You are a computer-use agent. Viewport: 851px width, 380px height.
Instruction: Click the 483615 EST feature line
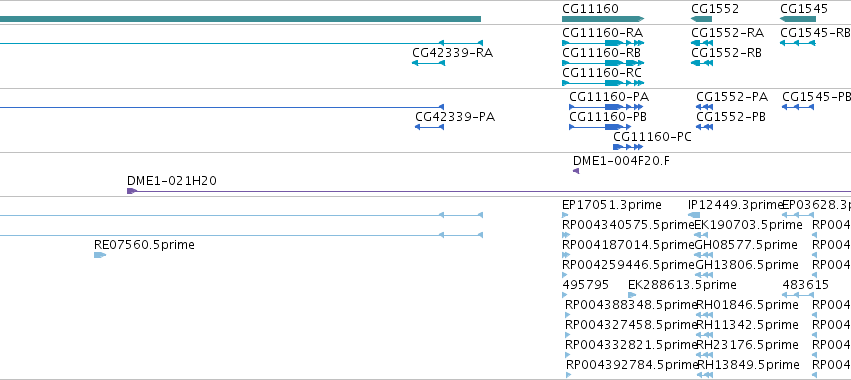[798, 295]
